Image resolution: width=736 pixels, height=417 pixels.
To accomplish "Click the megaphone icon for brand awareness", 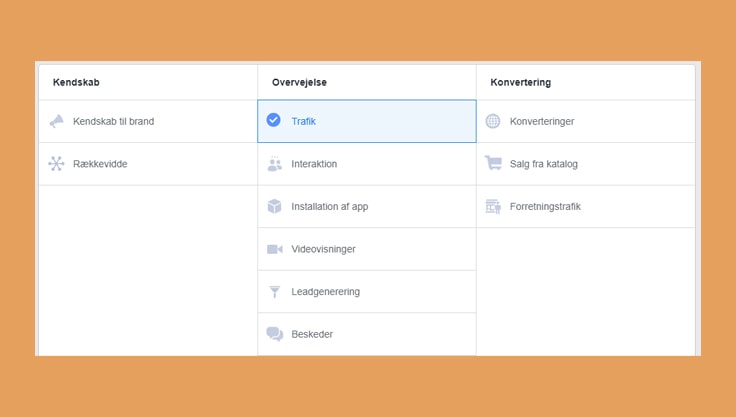I will coord(57,121).
